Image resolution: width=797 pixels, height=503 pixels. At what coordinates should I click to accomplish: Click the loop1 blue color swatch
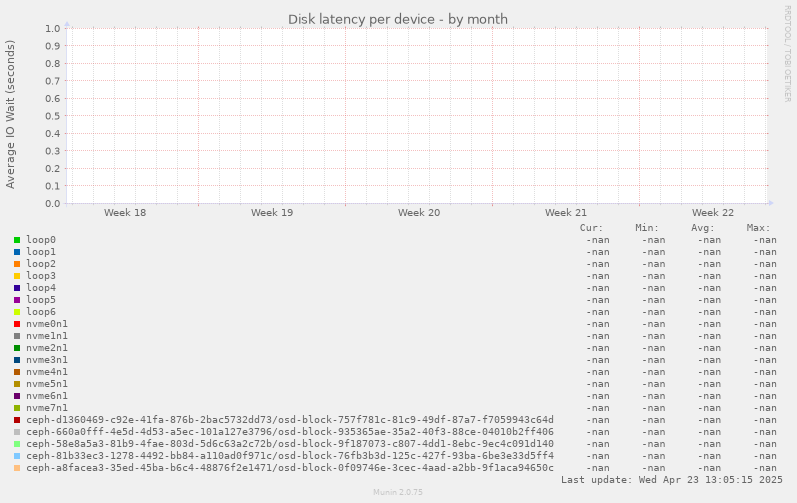[17, 252]
